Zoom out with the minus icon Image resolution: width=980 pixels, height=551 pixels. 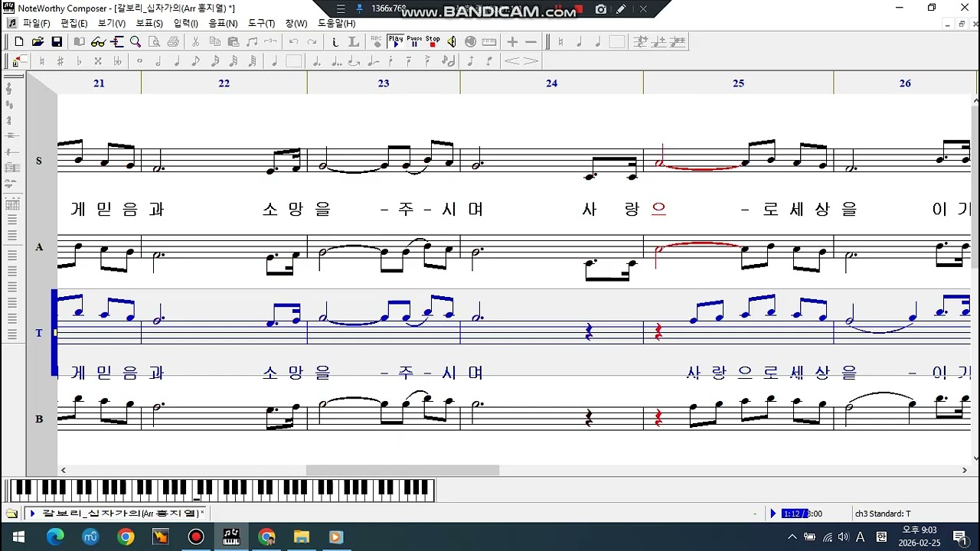coord(531,42)
